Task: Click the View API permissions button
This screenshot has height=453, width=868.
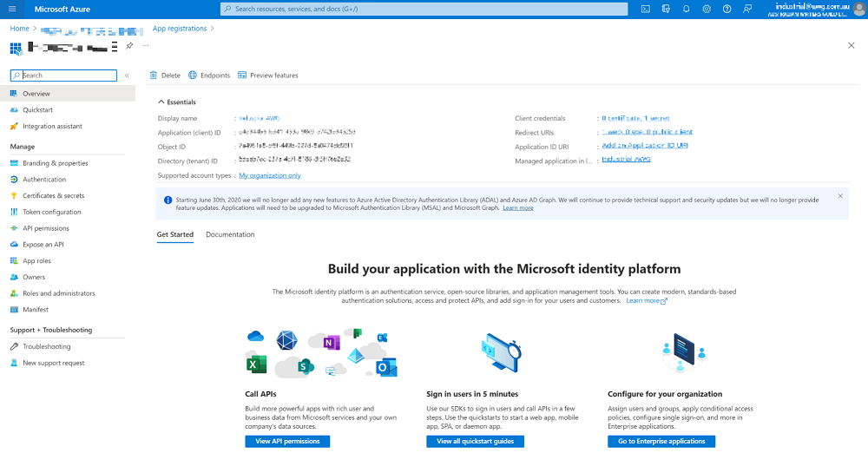Action: click(x=287, y=441)
